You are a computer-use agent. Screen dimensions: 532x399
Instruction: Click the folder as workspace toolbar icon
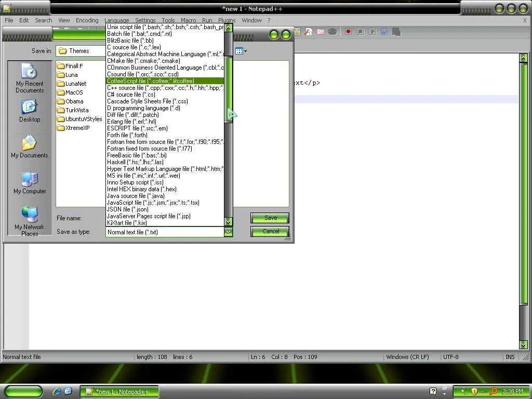tap(320, 32)
